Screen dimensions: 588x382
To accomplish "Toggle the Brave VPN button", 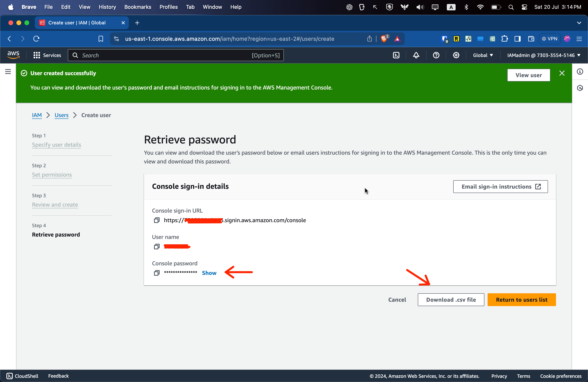I will pyautogui.click(x=549, y=39).
